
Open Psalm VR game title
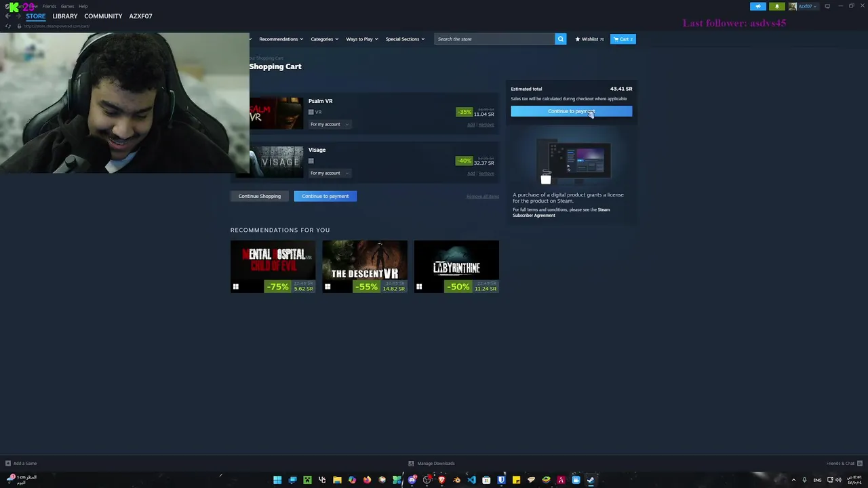click(320, 101)
